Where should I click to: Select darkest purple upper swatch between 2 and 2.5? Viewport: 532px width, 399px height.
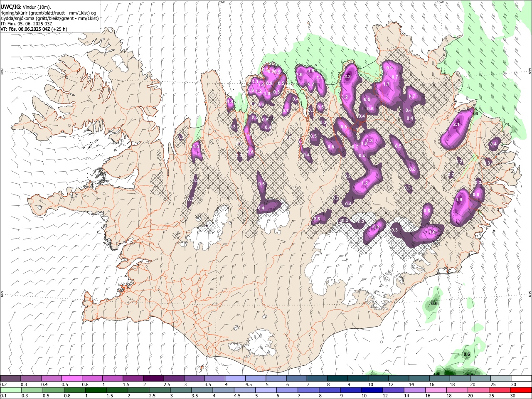coord(153,378)
